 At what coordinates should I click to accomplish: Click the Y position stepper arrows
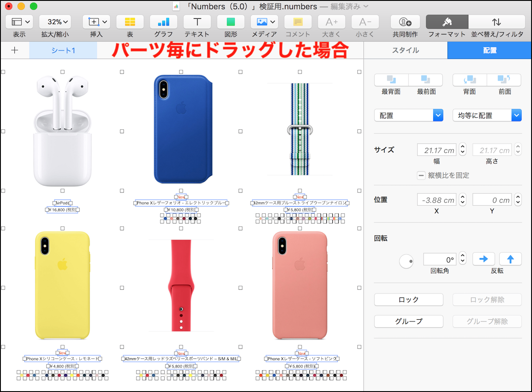[518, 200]
